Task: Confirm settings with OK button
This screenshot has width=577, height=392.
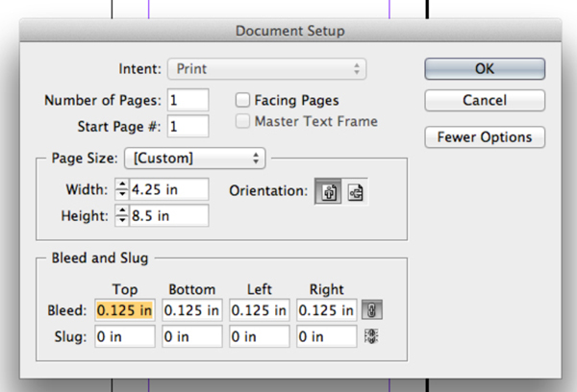Action: coord(485,69)
